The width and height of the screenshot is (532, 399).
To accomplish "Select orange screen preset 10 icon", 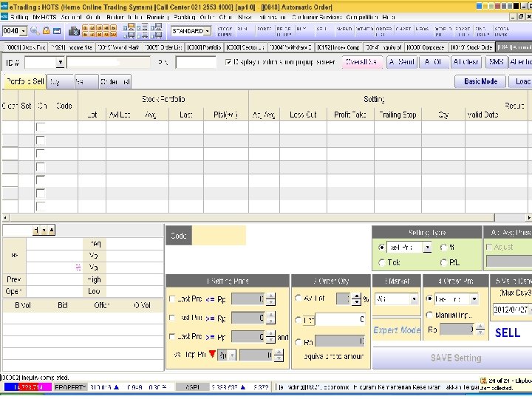I will coord(114,34).
